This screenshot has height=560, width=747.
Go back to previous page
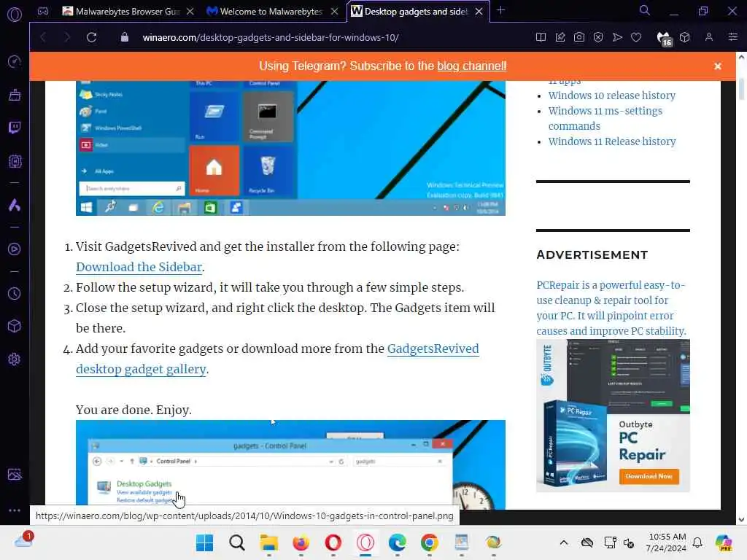click(43, 37)
